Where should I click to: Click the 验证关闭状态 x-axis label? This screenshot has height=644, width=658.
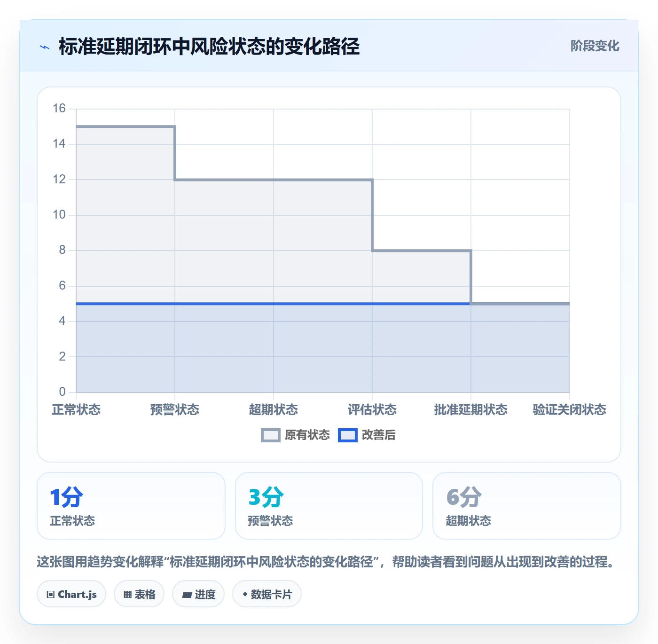(x=570, y=409)
